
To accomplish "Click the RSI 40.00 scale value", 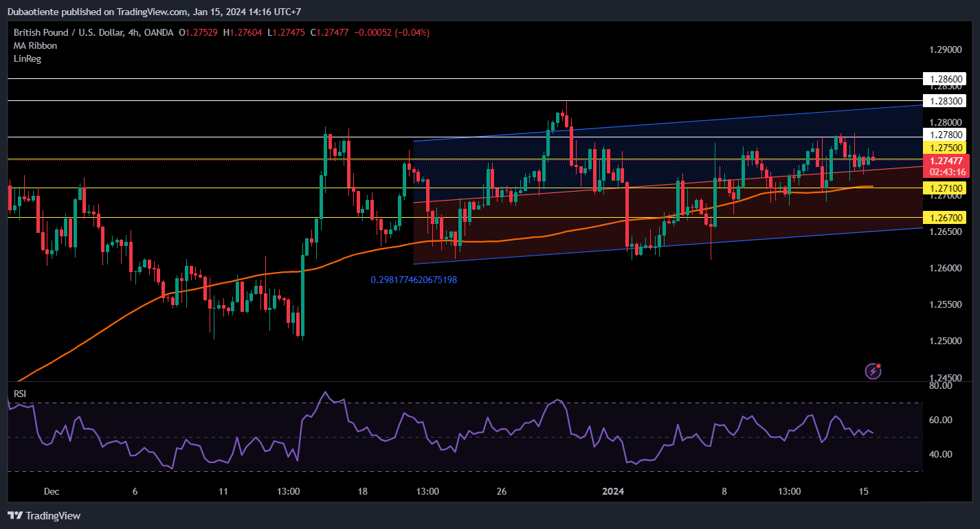I will [941, 454].
